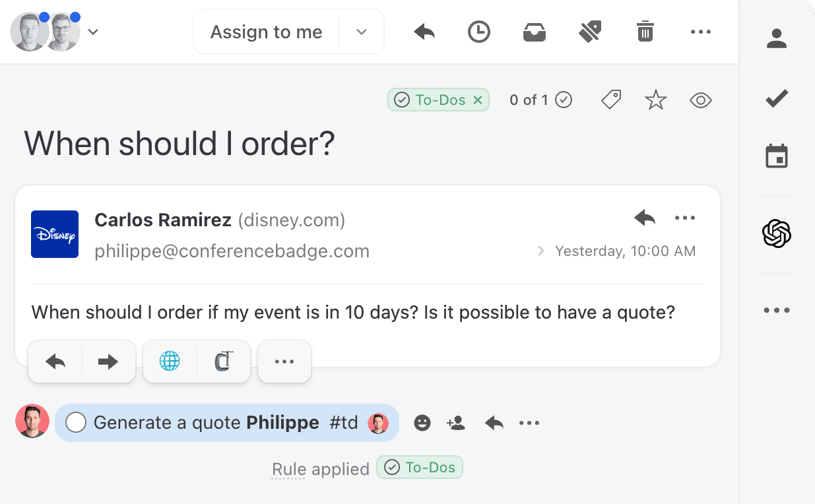Open more conversation actions menu in the toolbar
This screenshot has width=815, height=504.
pos(701,31)
